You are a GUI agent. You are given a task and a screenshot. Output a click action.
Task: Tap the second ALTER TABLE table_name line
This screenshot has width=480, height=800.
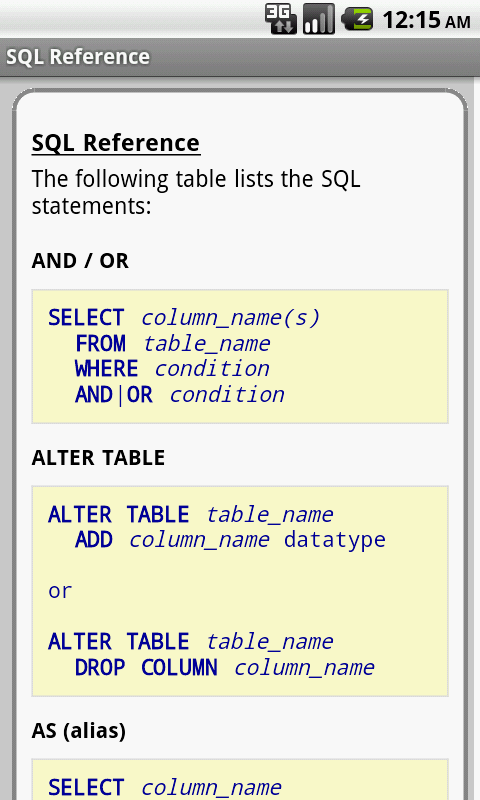(x=190, y=641)
